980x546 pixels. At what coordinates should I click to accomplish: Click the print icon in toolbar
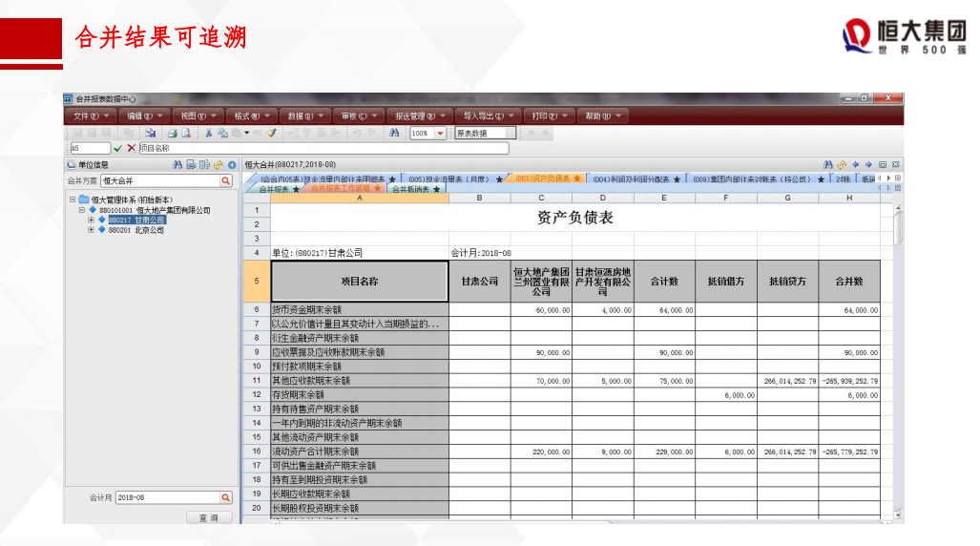click(x=173, y=134)
